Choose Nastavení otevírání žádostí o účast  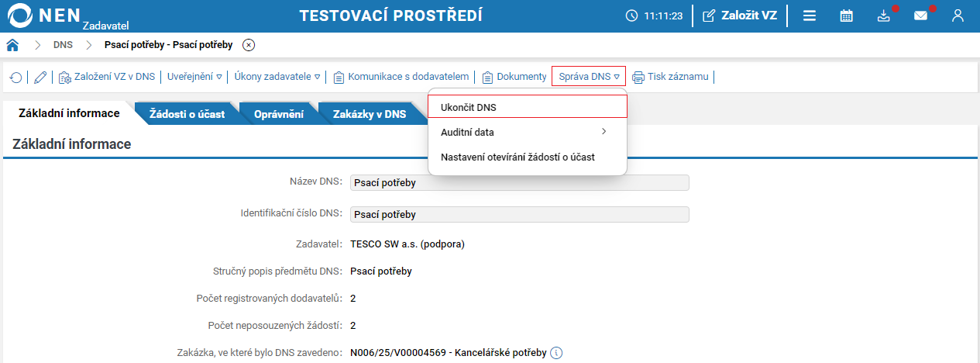[x=518, y=157]
